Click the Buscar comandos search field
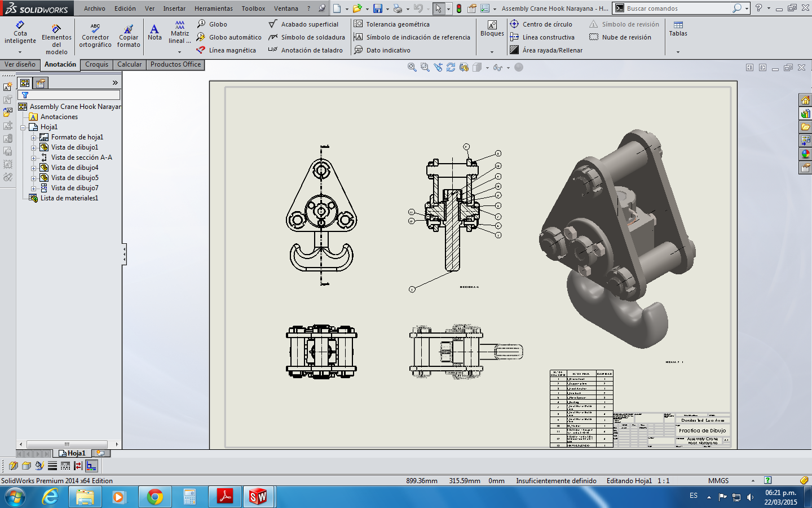The height and width of the screenshot is (508, 812). 677,8
